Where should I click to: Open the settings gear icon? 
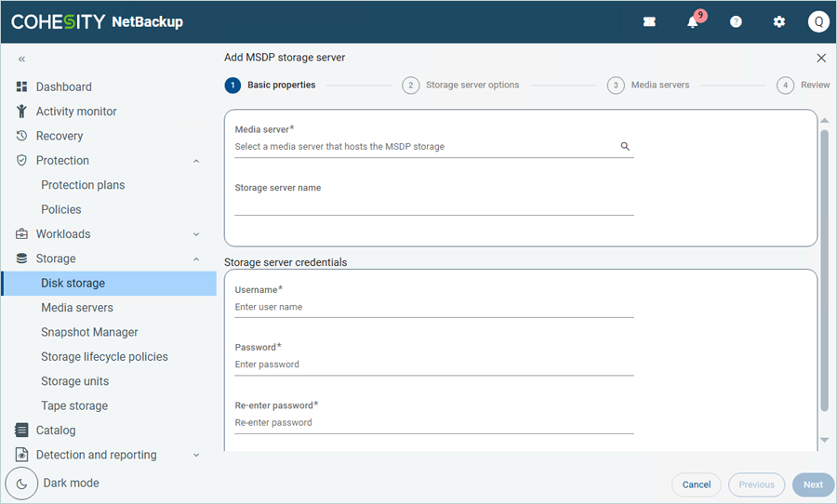pyautogui.click(x=779, y=22)
